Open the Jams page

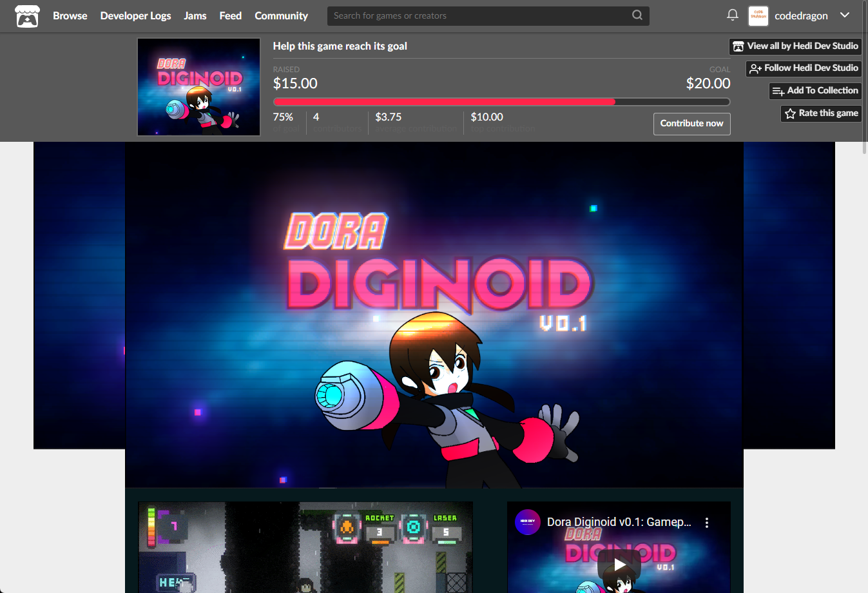(195, 15)
